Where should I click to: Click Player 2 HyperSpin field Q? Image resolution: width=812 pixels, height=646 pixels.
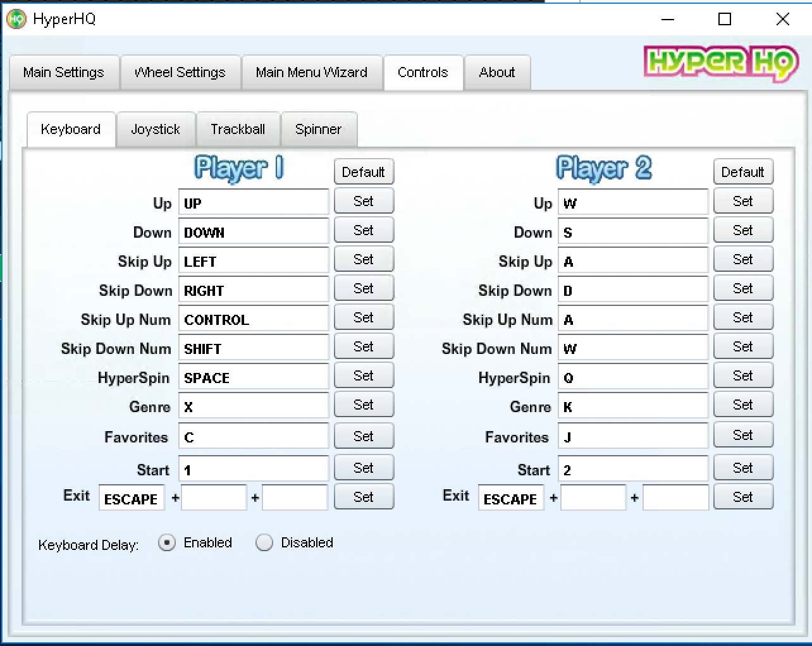coord(633,377)
